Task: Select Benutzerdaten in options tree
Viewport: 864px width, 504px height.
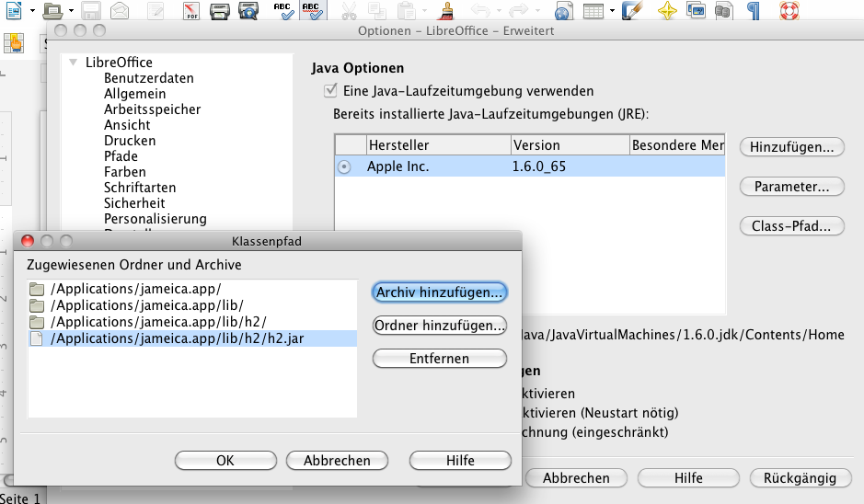Action: pos(149,78)
